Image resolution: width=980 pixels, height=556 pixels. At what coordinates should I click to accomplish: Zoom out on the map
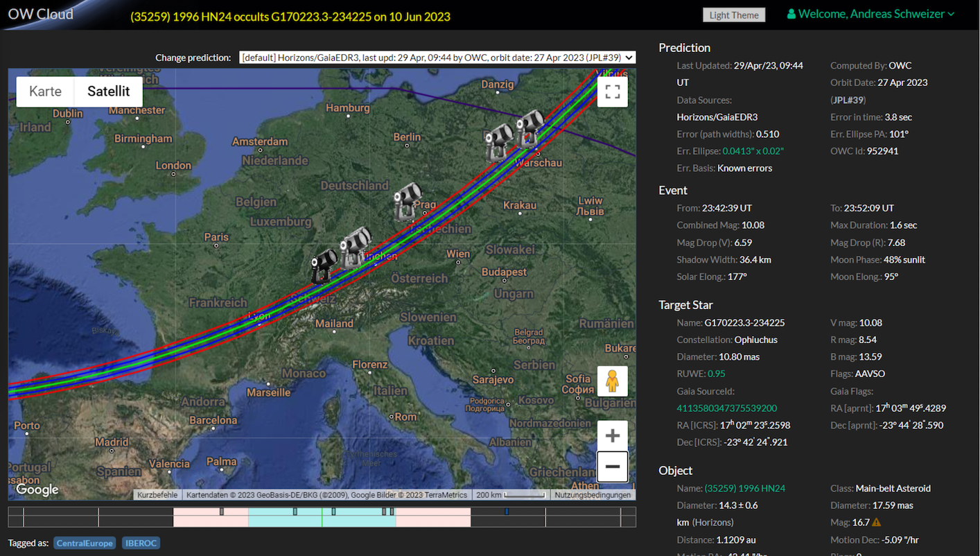pos(612,467)
